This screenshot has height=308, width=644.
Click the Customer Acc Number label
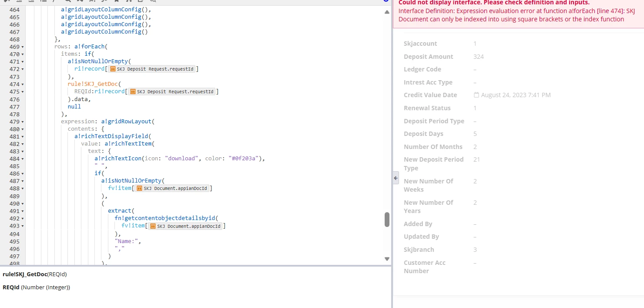[x=425, y=267]
